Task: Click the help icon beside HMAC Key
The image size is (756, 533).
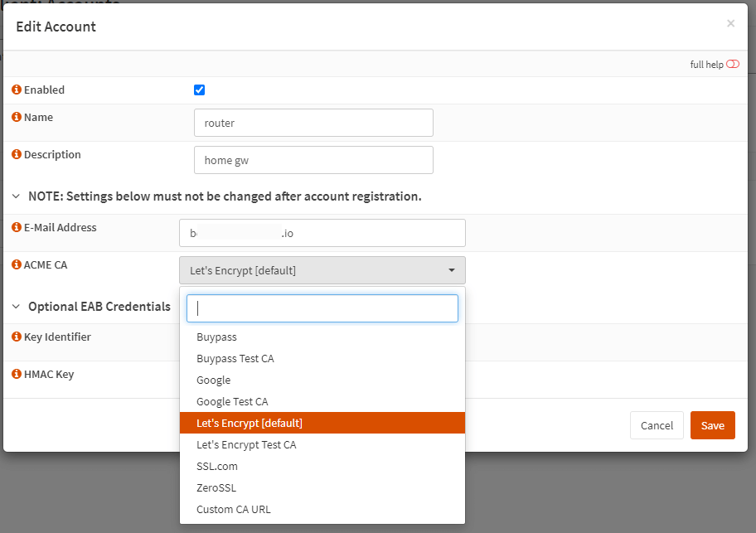Action: click(x=17, y=375)
